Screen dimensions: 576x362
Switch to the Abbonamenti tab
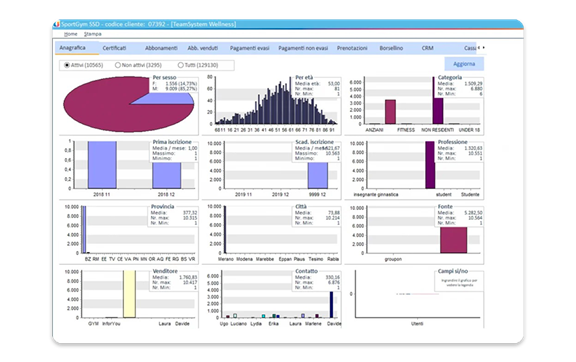click(161, 48)
